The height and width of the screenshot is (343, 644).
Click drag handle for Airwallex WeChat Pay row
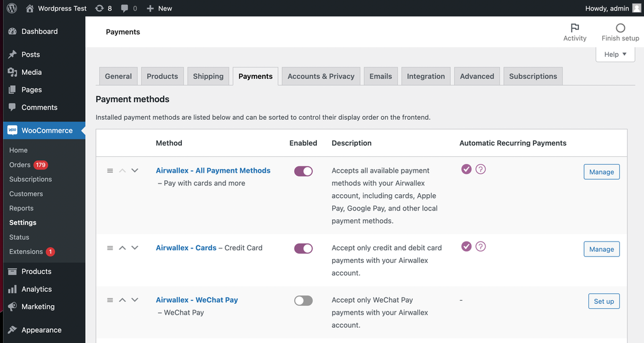click(110, 300)
